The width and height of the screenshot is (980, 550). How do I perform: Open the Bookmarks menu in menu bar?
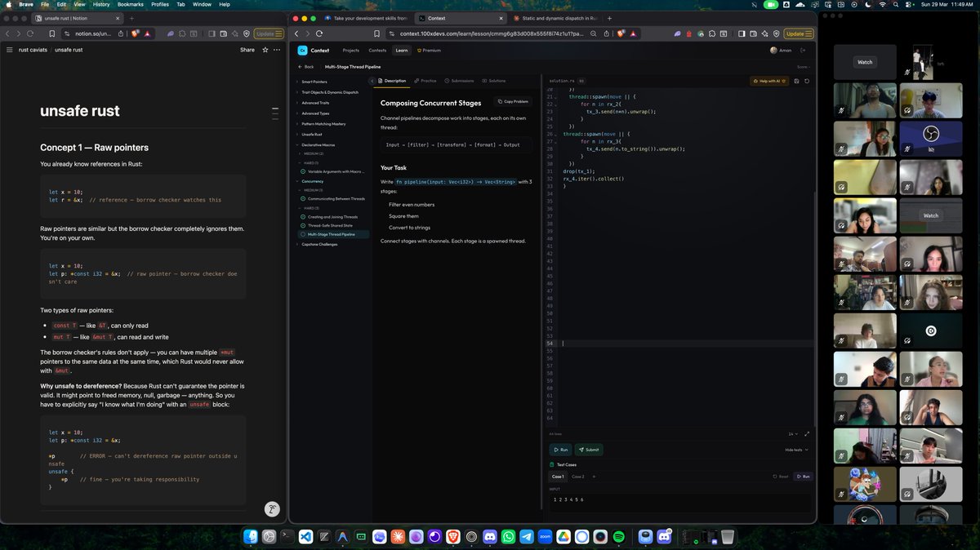(130, 4)
